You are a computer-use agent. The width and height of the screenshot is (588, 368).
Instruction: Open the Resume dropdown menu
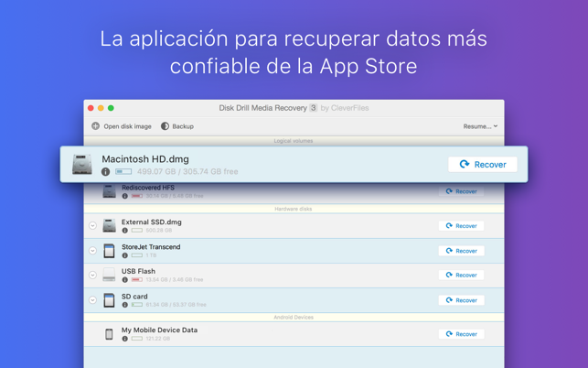480,126
